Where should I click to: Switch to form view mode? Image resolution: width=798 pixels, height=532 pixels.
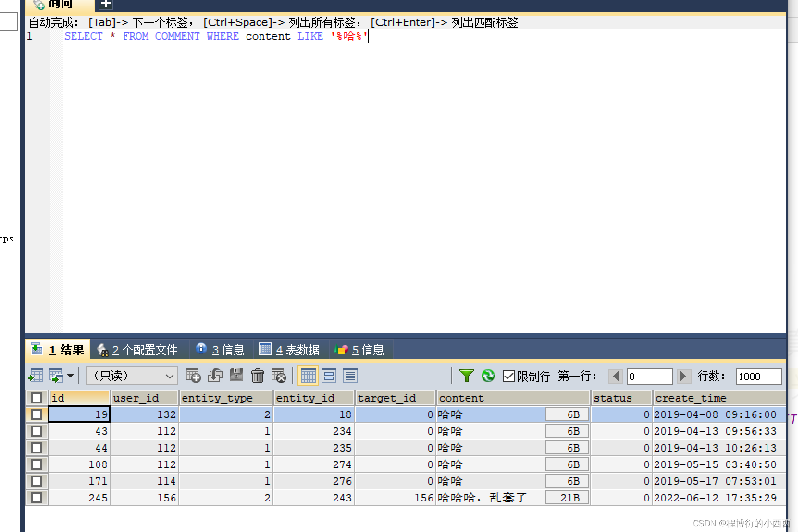click(329, 376)
